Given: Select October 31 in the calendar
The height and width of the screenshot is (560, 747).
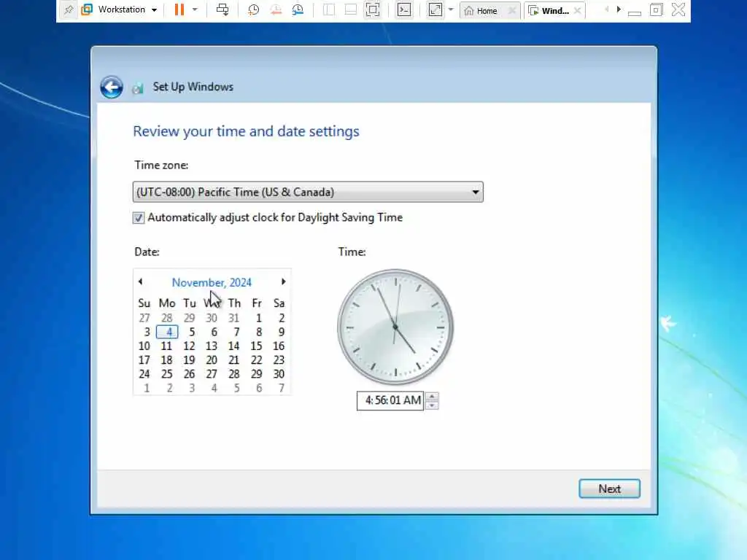Looking at the screenshot, I should [233, 318].
